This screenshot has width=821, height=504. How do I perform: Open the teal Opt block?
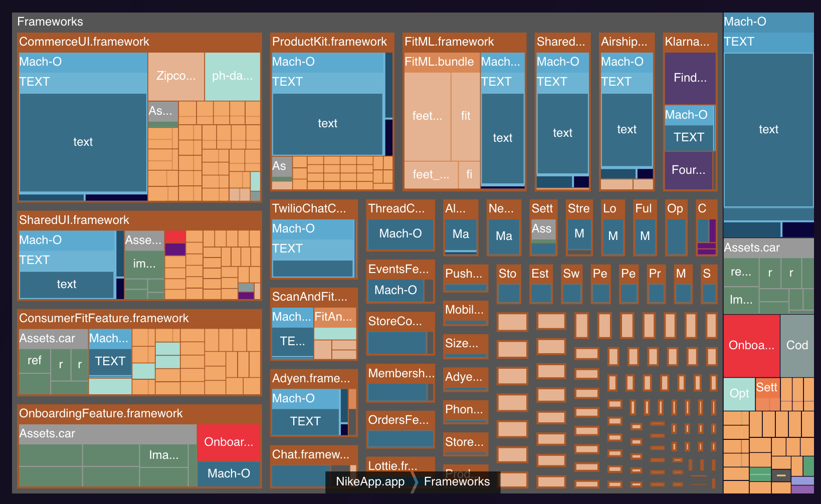(739, 394)
